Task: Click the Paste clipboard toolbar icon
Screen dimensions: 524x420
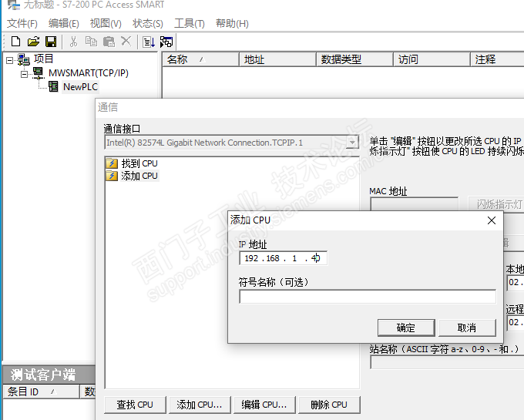Action: [x=109, y=42]
